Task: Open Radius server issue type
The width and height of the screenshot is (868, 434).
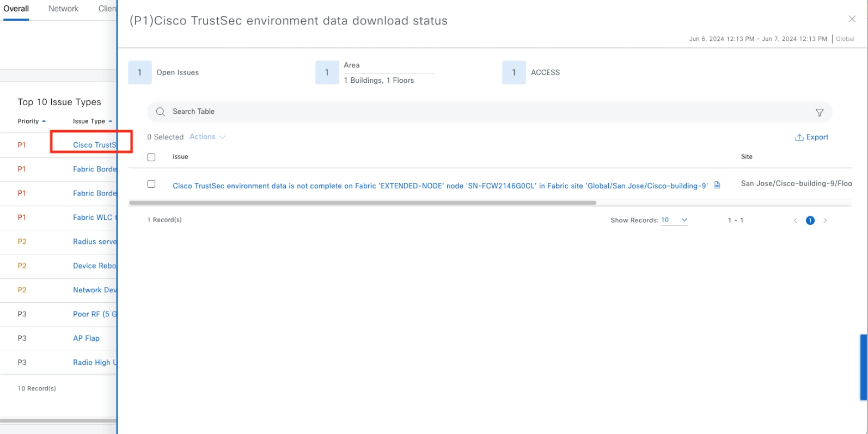Action: 95,242
